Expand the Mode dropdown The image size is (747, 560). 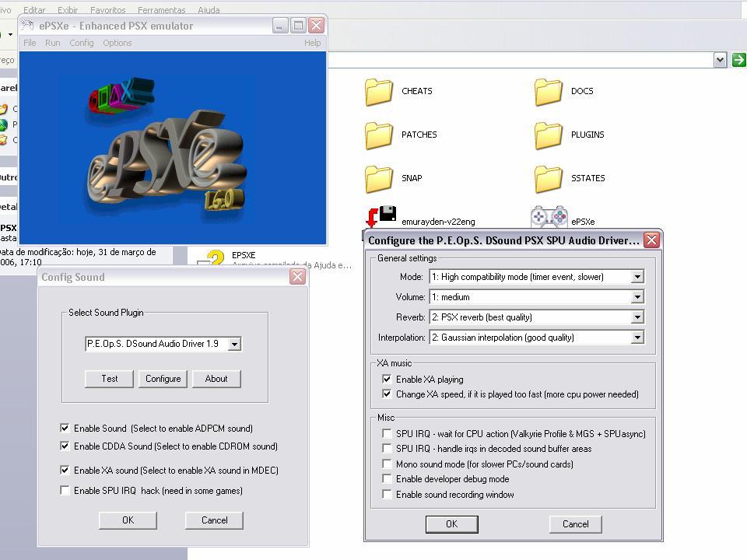point(637,277)
